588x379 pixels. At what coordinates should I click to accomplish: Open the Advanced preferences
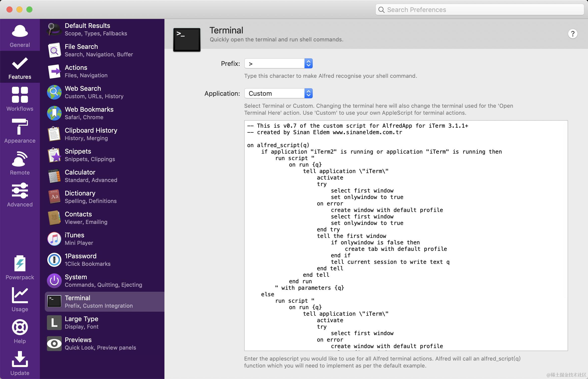click(x=20, y=194)
